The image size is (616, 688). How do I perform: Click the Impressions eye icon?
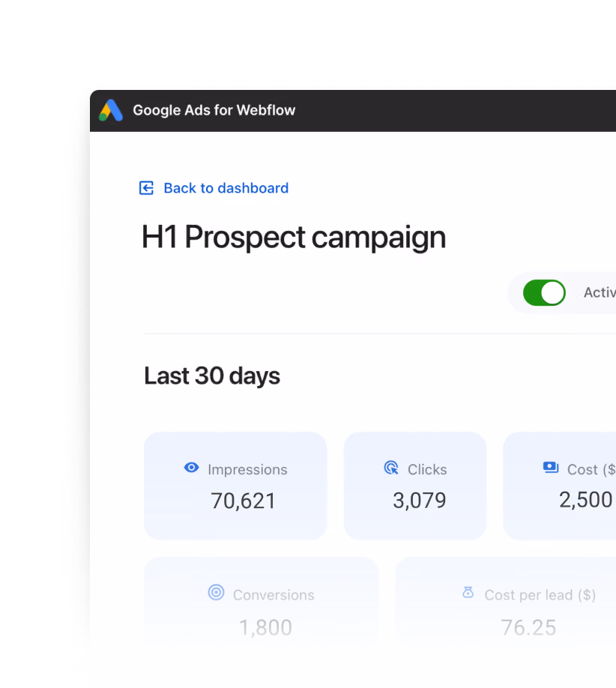[x=191, y=468]
